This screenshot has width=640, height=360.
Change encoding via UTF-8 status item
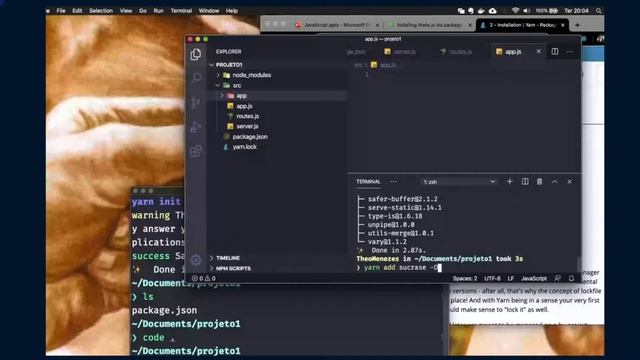coord(492,278)
